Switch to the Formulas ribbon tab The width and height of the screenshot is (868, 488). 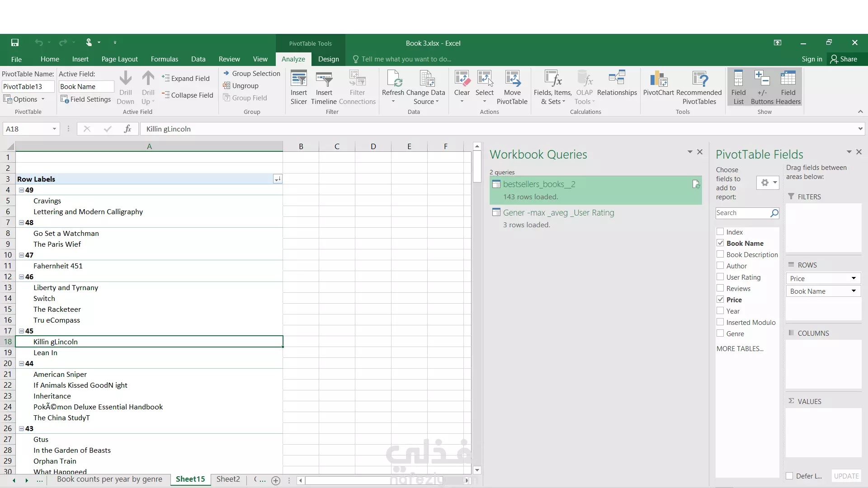click(x=165, y=59)
